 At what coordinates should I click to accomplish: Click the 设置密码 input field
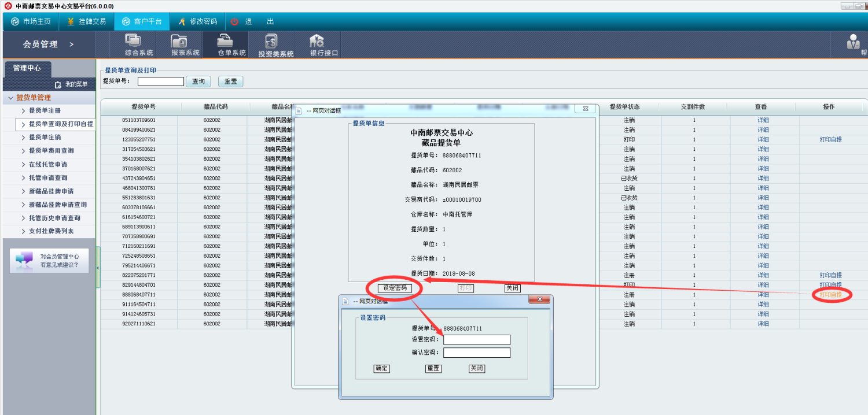click(477, 340)
